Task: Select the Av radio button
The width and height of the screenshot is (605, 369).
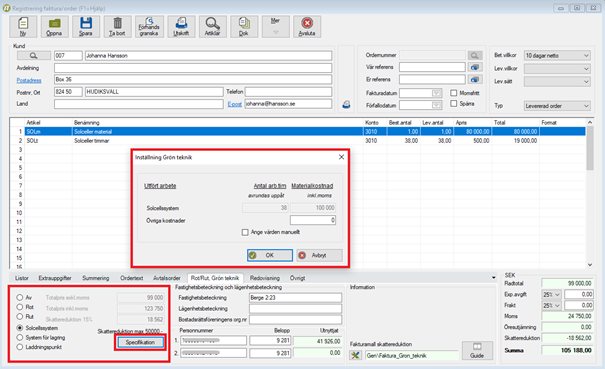Action: tap(20, 298)
